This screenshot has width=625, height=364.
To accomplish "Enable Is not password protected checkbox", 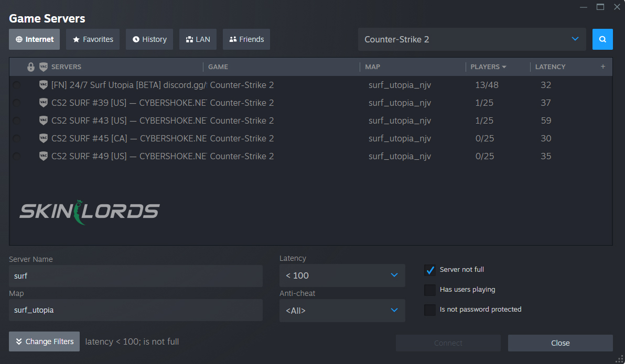I will [430, 310].
